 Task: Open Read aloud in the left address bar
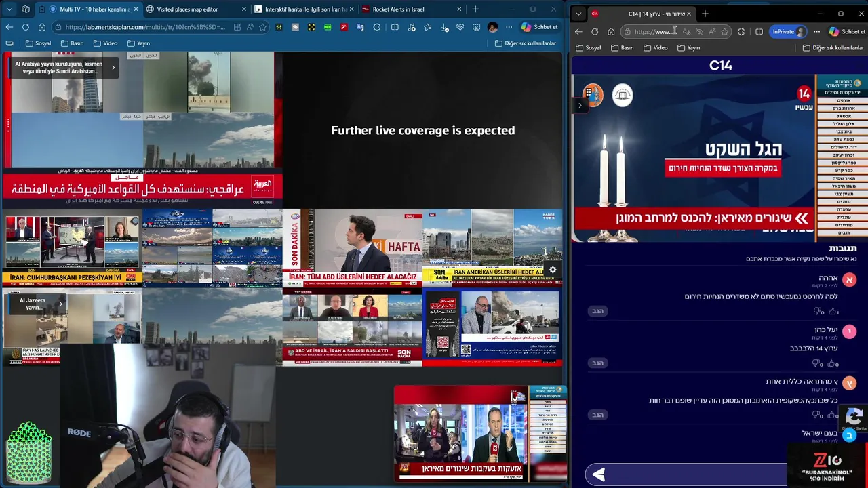[x=250, y=27]
